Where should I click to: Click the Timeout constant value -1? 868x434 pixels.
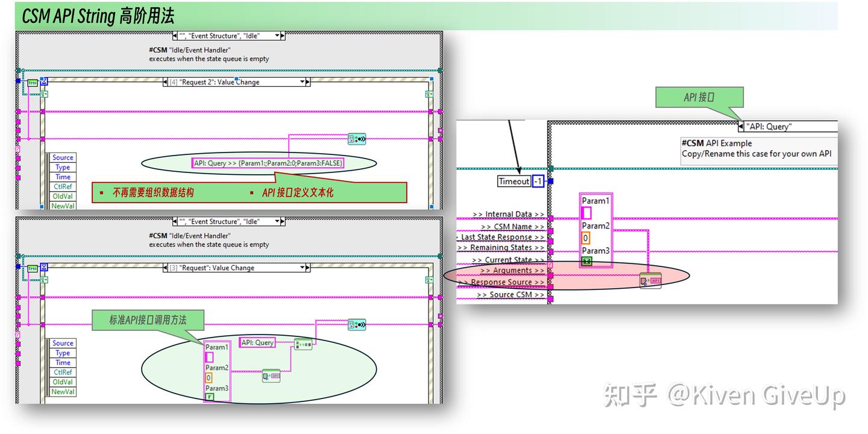pos(538,181)
